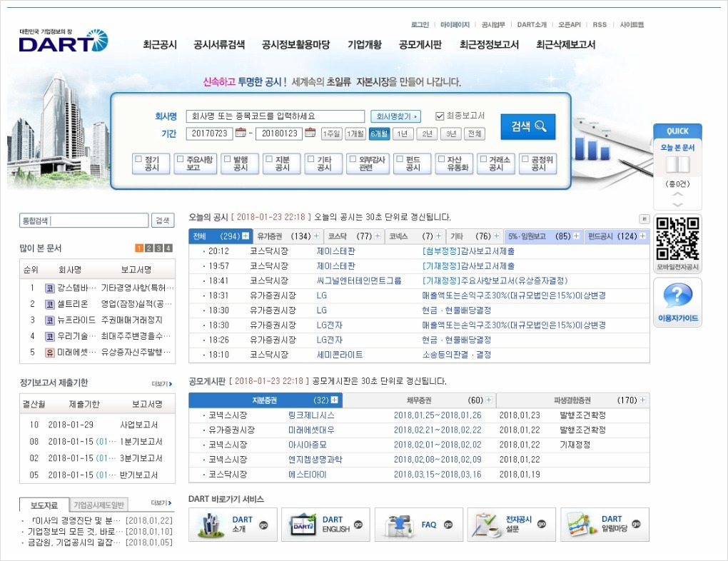Check 자산유동화 filter

point(441,159)
